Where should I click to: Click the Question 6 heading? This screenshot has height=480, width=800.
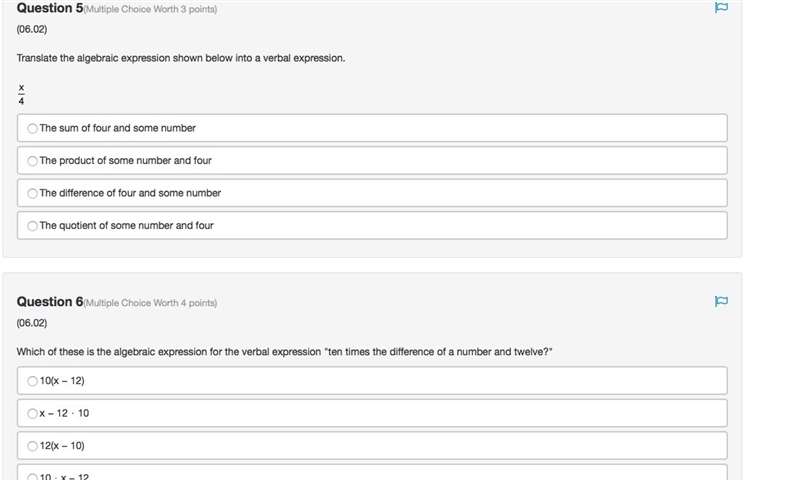tap(49, 301)
